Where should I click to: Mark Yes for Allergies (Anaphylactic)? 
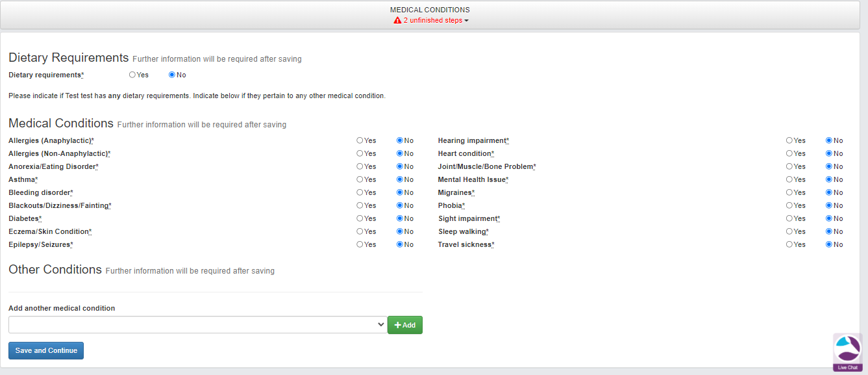360,140
